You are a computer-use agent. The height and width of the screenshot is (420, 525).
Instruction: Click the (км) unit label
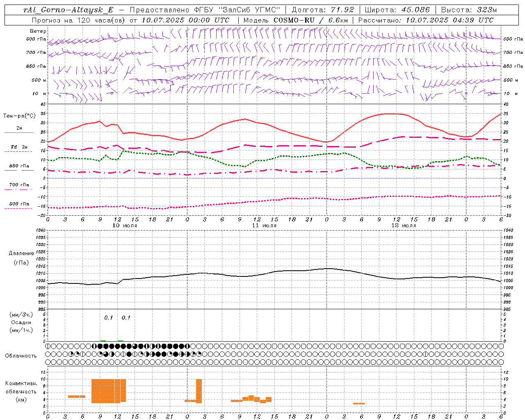pyautogui.click(x=21, y=399)
